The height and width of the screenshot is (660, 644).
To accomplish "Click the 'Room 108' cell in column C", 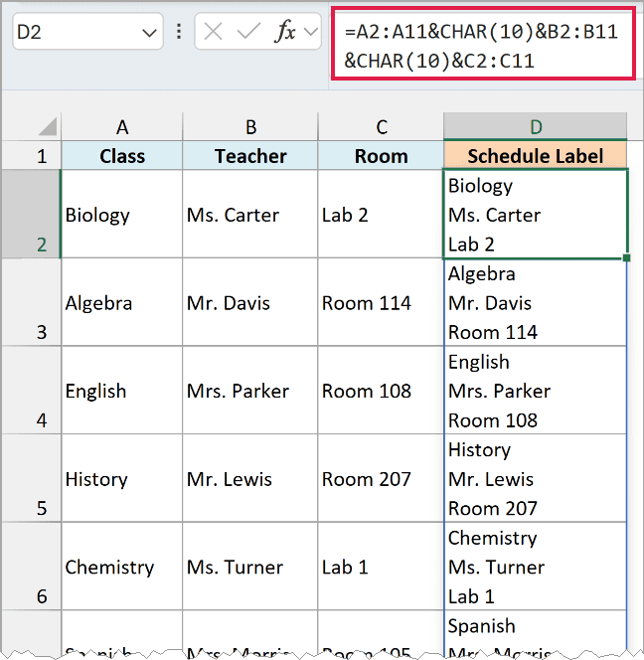I will [381, 391].
